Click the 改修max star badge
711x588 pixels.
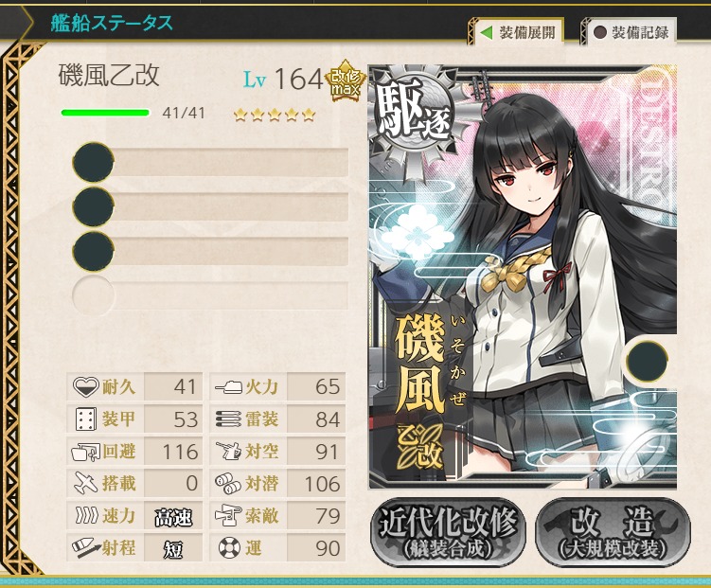[345, 80]
